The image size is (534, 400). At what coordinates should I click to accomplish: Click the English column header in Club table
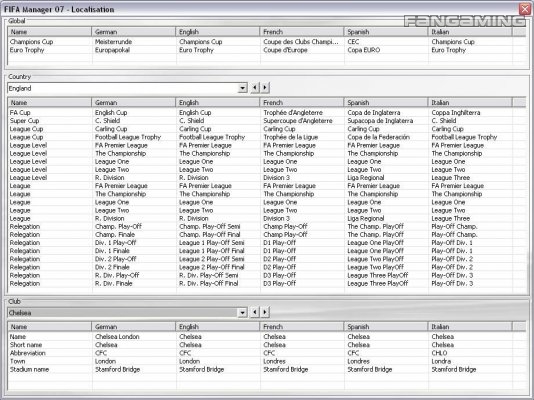click(x=218, y=326)
